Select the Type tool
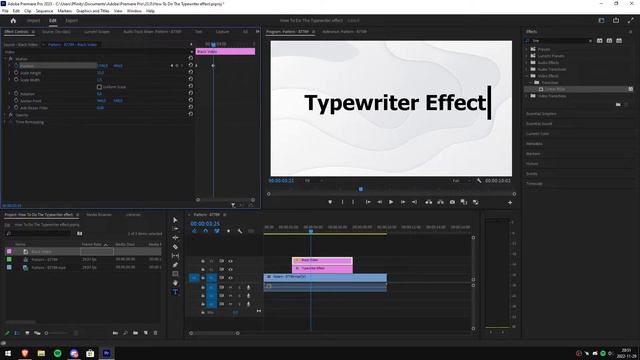This screenshot has height=360, width=640. click(176, 292)
